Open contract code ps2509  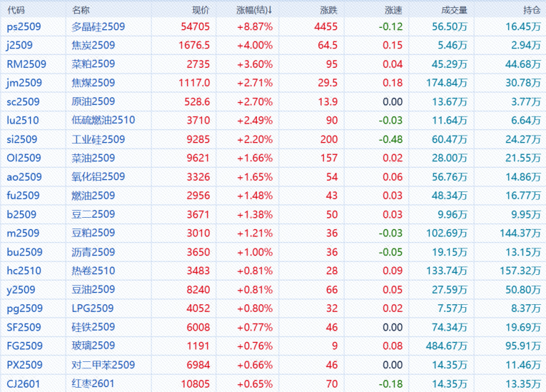coord(24,26)
